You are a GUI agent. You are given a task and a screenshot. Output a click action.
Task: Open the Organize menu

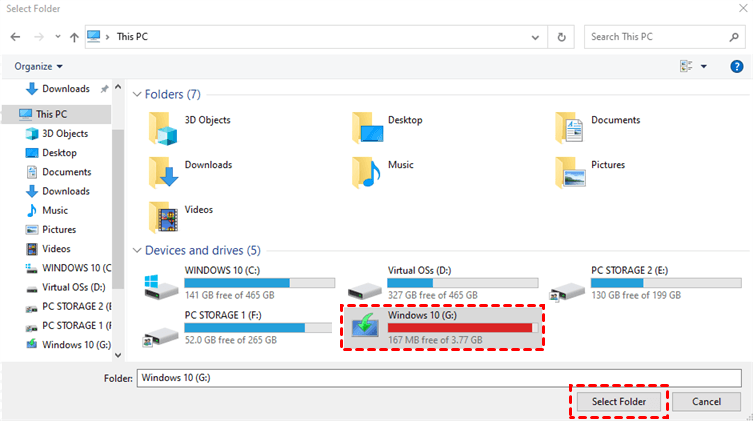38,66
